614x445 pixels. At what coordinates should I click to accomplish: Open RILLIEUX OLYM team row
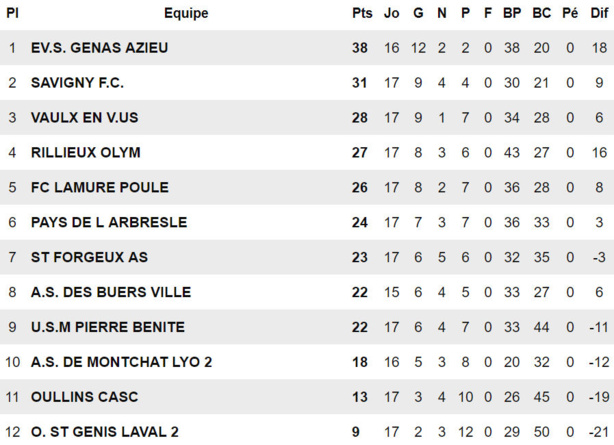[x=85, y=153]
